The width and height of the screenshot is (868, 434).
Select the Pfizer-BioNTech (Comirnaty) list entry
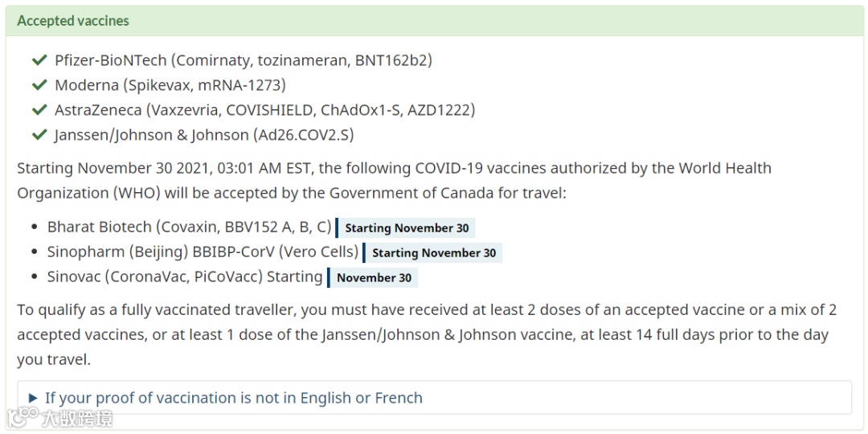point(244,60)
